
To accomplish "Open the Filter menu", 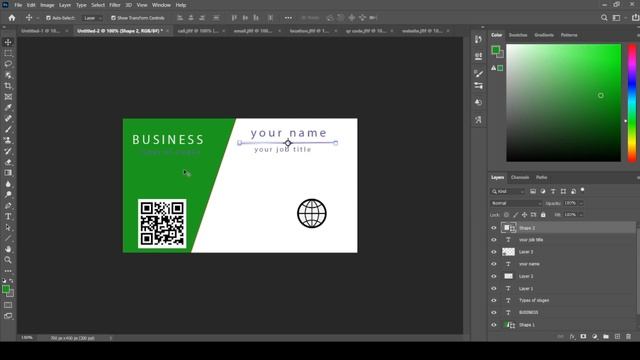I will pyautogui.click(x=115, y=5).
